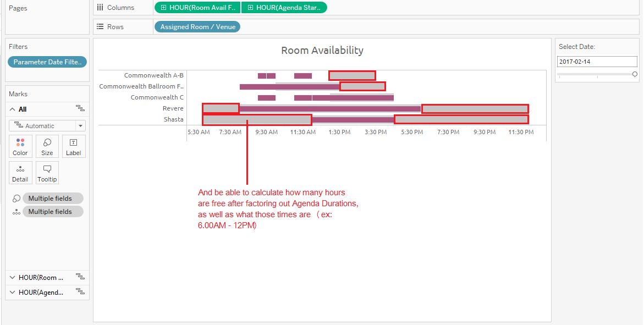
Task: Click the sort icon beside the All marks card
Action: point(80,108)
